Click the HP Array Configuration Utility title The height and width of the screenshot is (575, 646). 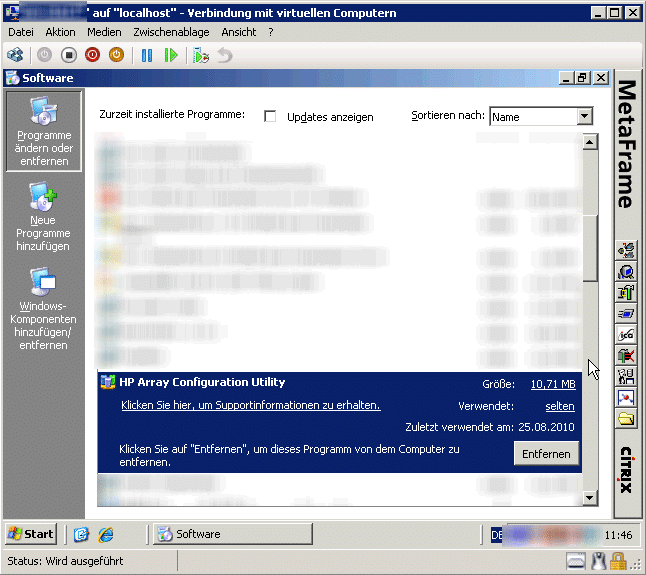202,382
